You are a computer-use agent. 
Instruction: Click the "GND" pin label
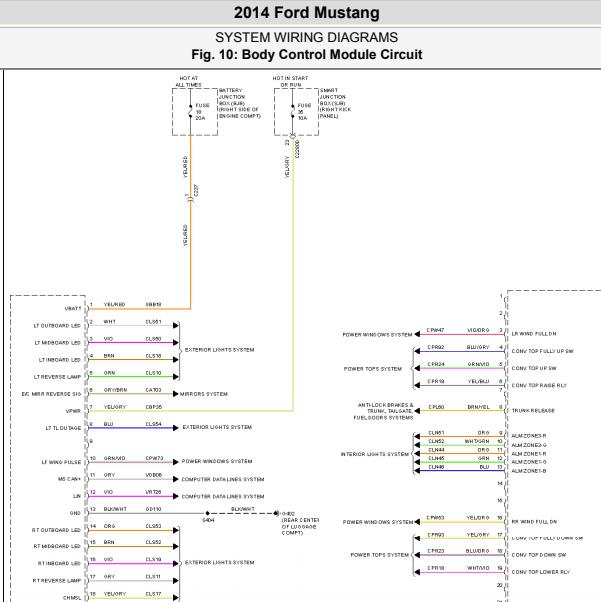pyautogui.click(x=75, y=513)
